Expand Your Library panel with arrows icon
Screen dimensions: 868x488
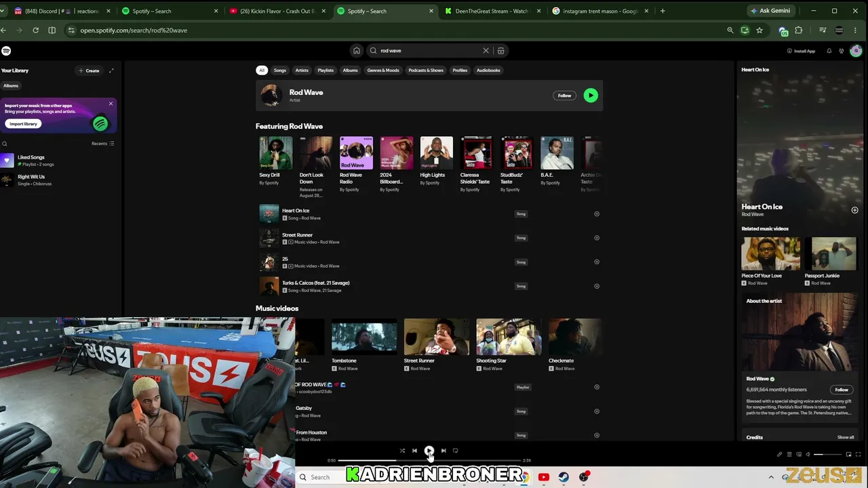pyautogui.click(x=111, y=70)
